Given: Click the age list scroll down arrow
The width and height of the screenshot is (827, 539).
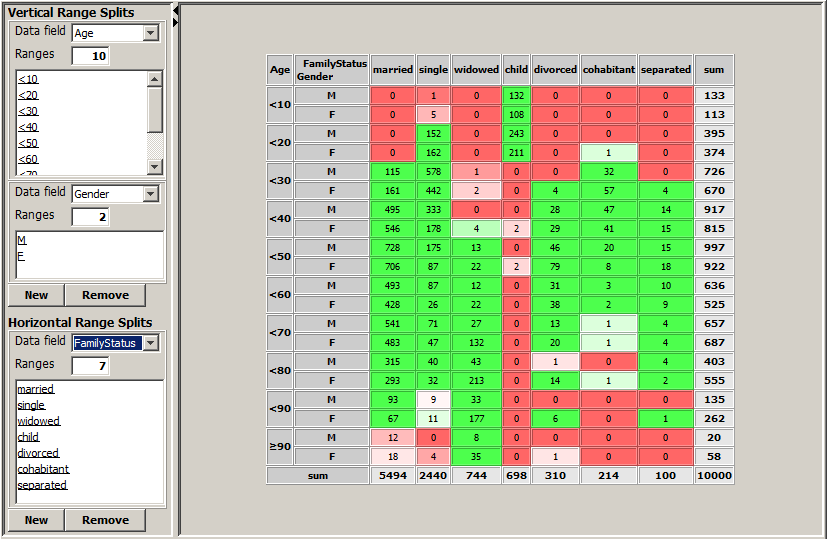Looking at the screenshot, I should 155,166.
